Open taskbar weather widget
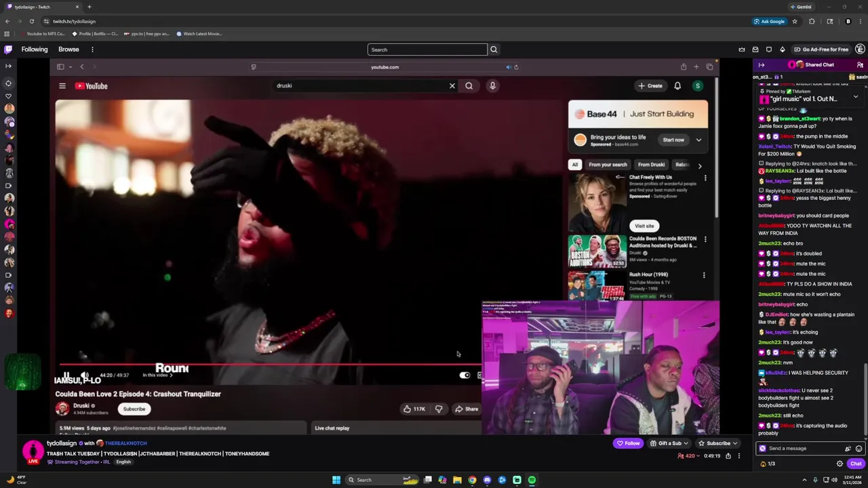This screenshot has height=488, width=868. pyautogui.click(x=17, y=480)
